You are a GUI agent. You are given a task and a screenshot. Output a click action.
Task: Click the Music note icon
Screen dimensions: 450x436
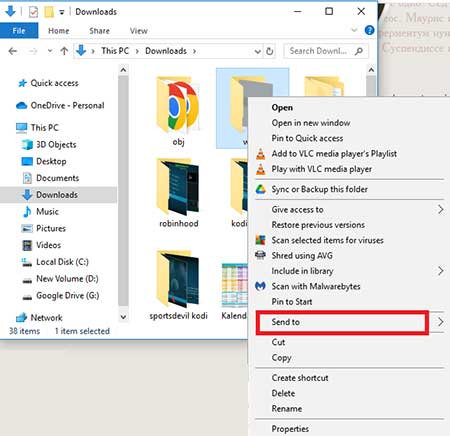point(27,211)
